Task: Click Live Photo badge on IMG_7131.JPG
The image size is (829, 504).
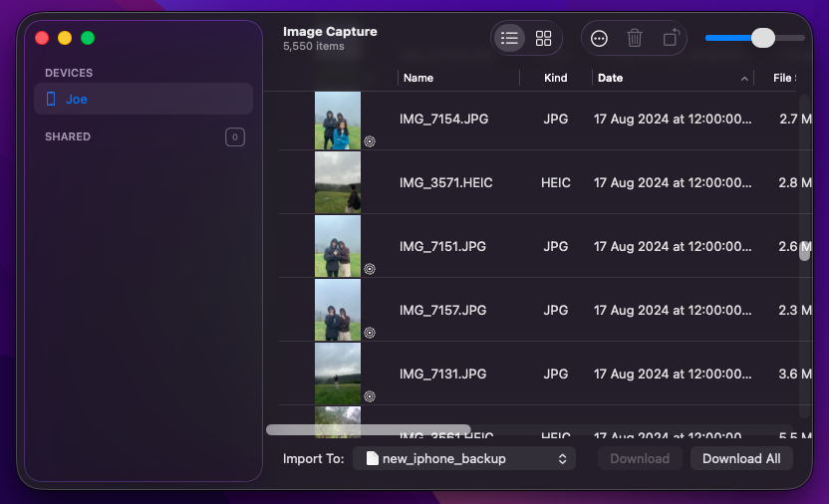Action: point(370,396)
